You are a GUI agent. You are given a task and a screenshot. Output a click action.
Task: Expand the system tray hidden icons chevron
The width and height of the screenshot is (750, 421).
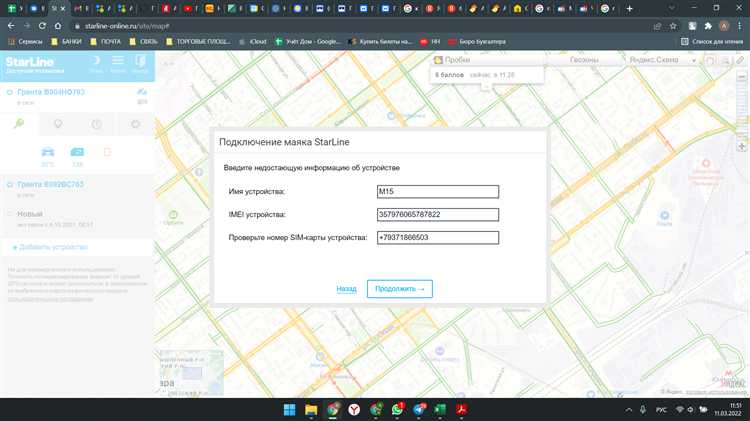coord(629,410)
